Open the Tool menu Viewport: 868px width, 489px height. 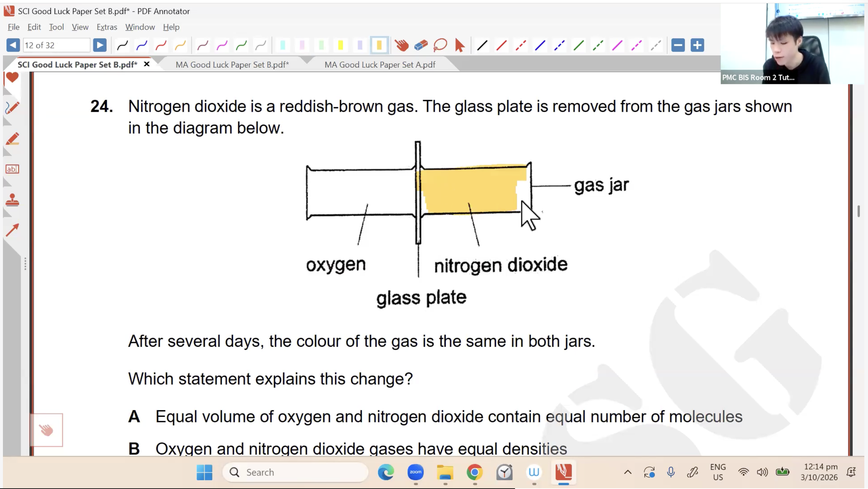(x=56, y=27)
